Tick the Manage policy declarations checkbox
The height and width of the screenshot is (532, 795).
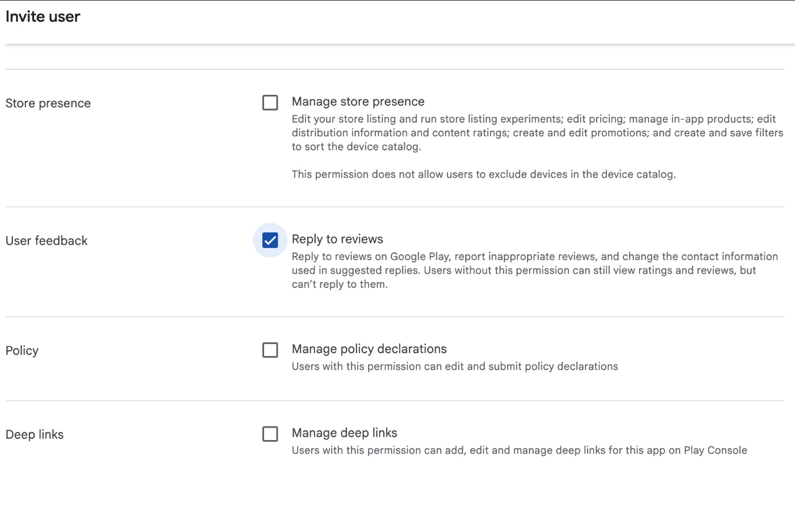pos(270,350)
